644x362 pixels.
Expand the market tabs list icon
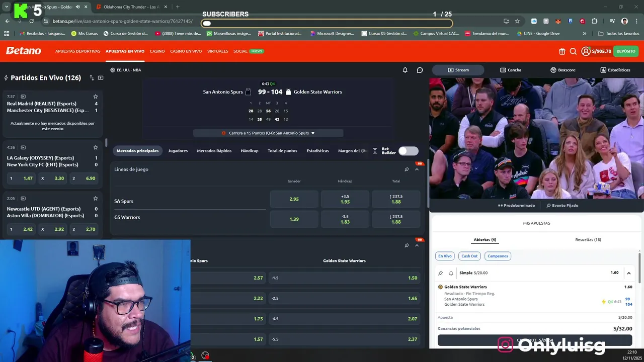coord(375,151)
